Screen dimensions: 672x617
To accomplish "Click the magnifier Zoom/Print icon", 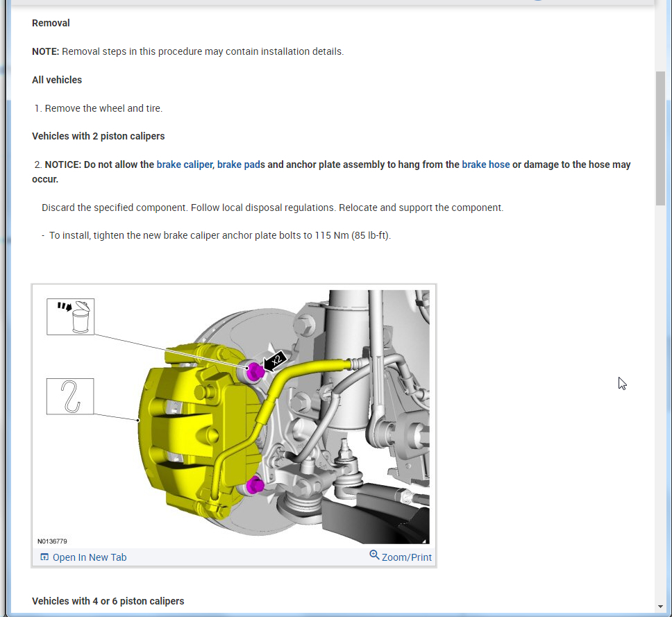I will click(374, 555).
